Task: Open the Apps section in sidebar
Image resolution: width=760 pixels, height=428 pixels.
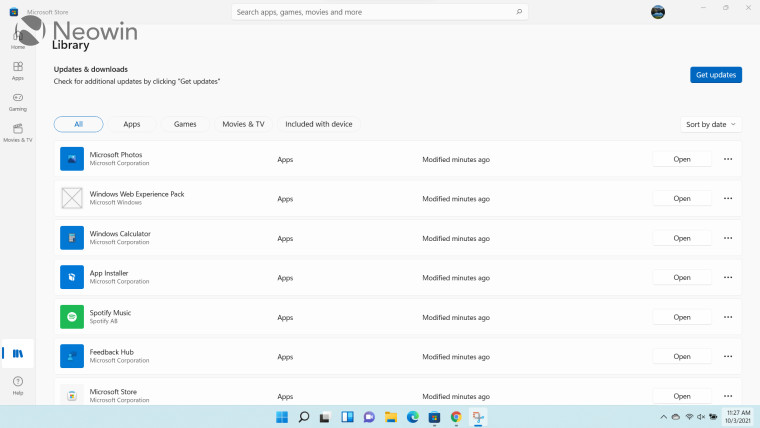Action: [18, 71]
